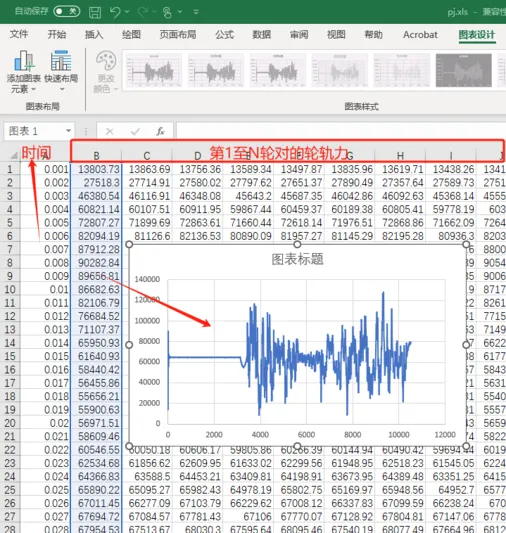
Task: Click the formula bar input field
Action: (x=341, y=131)
